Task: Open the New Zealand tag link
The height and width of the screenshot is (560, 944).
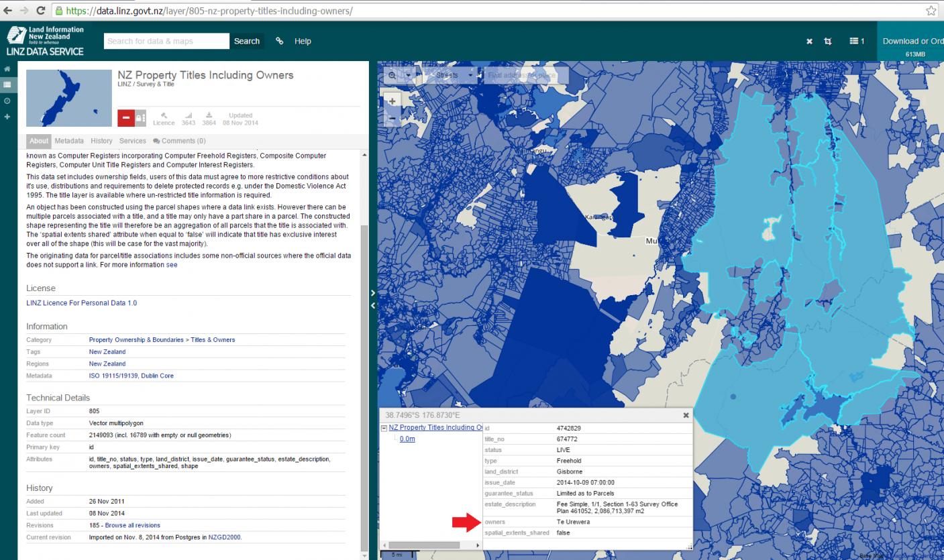Action: 107,351
